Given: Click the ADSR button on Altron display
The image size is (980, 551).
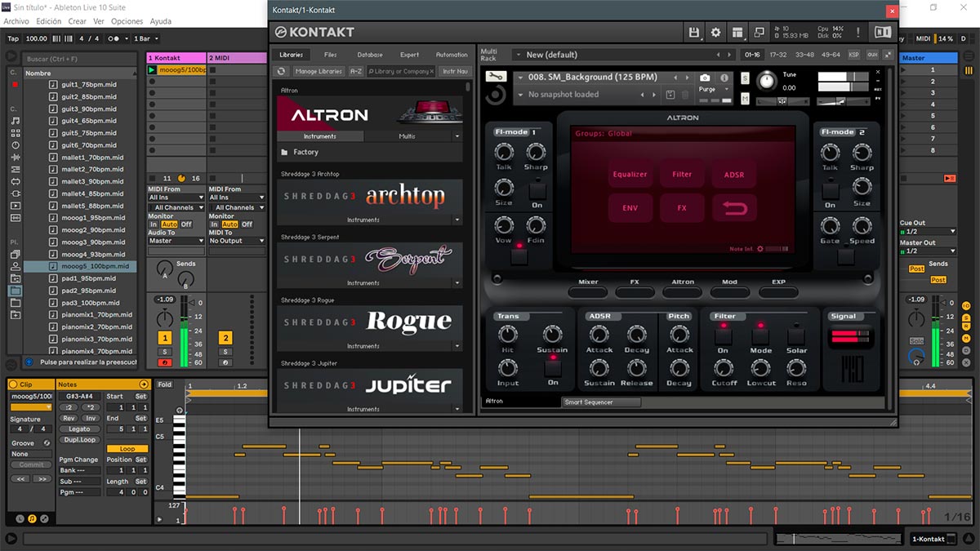Looking at the screenshot, I should pos(734,174).
